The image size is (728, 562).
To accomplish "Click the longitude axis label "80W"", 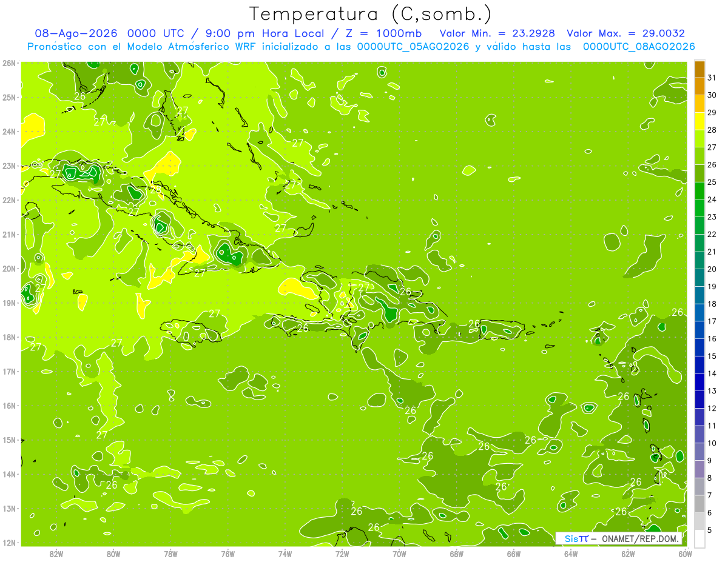I will point(113,554).
